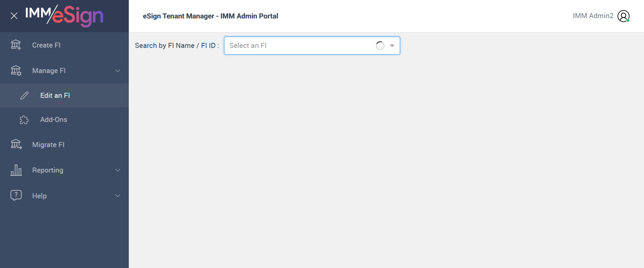
Task: Click the Reporting bar chart icon
Action: coord(16,170)
